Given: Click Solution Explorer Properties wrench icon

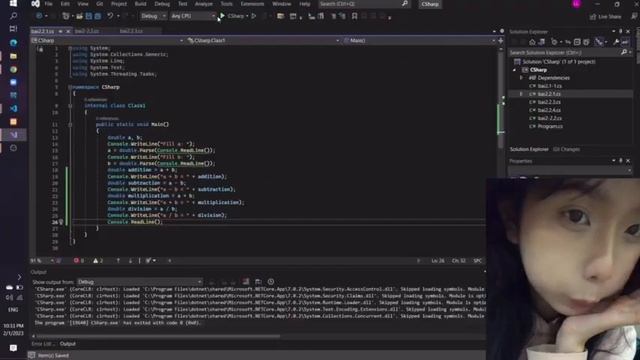Looking at the screenshot, I should [x=616, y=42].
